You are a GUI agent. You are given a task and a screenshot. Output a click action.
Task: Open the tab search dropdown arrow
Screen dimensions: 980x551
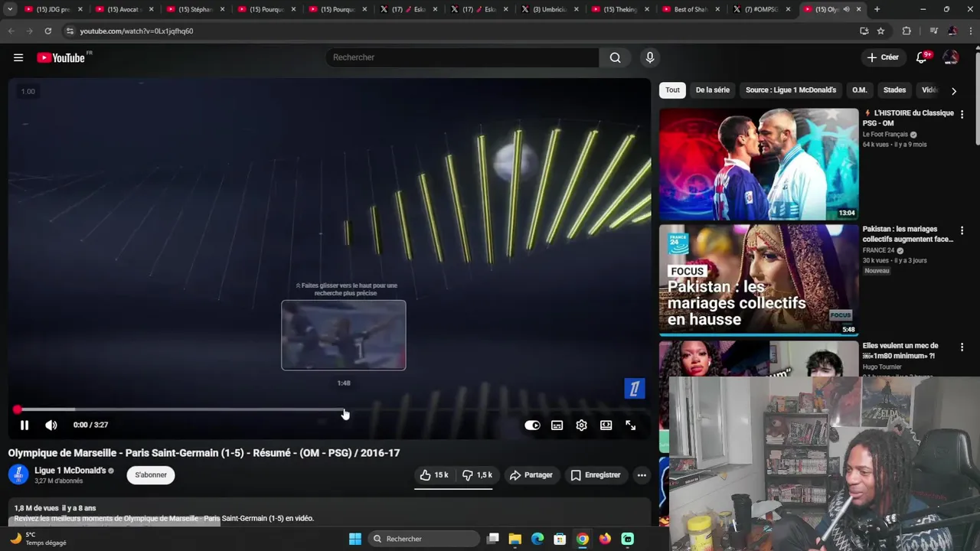[x=10, y=9]
